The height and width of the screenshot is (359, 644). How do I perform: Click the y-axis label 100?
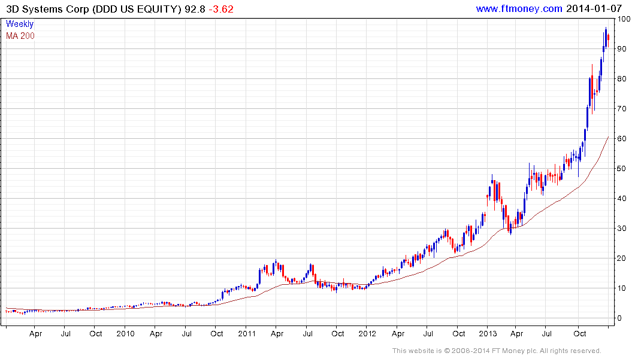pos(624,19)
